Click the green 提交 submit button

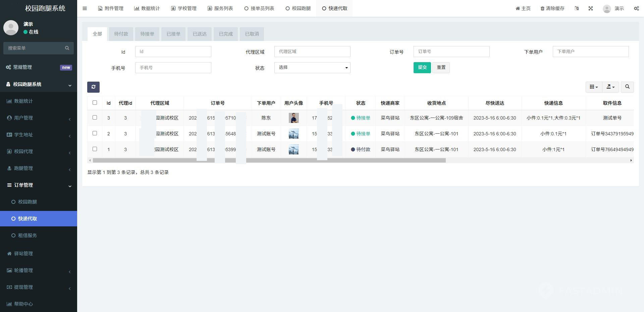point(422,68)
